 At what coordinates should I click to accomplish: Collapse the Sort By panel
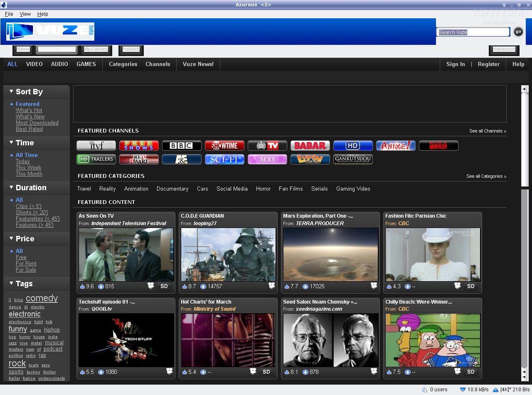click(x=10, y=91)
